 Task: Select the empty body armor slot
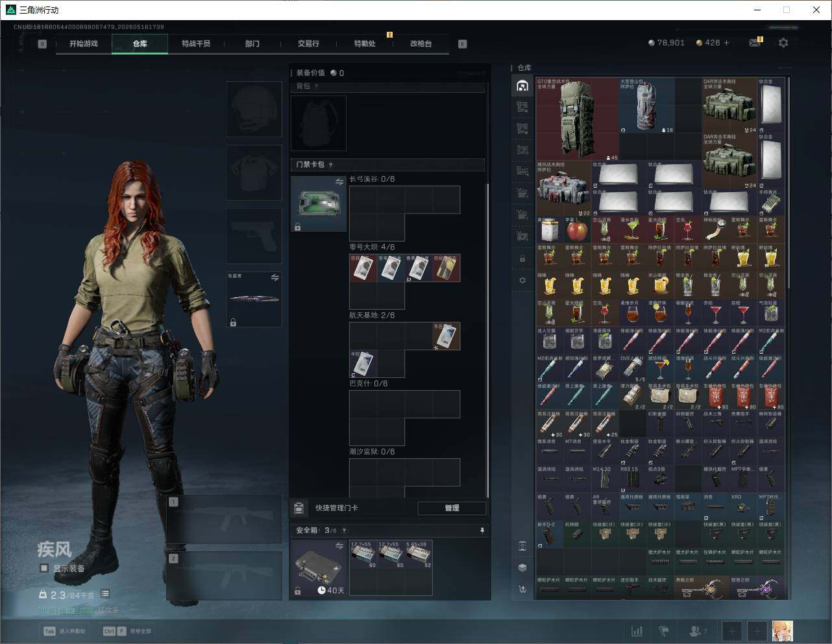(254, 172)
